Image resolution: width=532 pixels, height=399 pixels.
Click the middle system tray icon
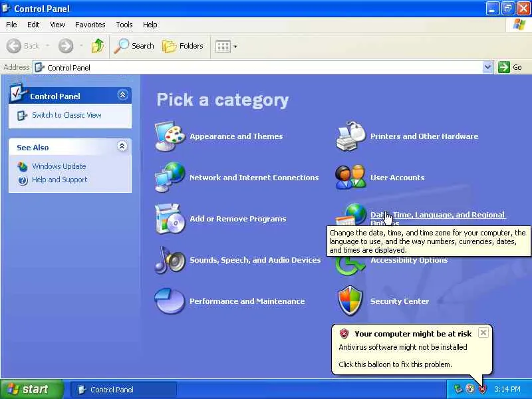[470, 389]
